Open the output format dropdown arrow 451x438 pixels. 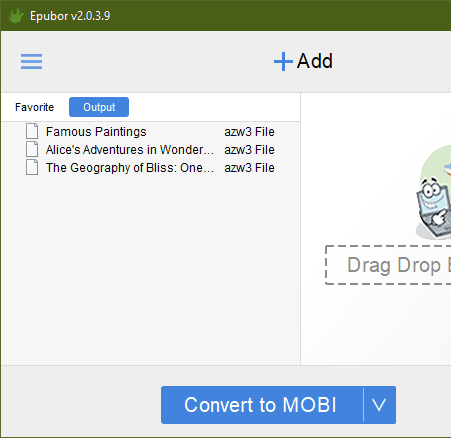pos(379,405)
